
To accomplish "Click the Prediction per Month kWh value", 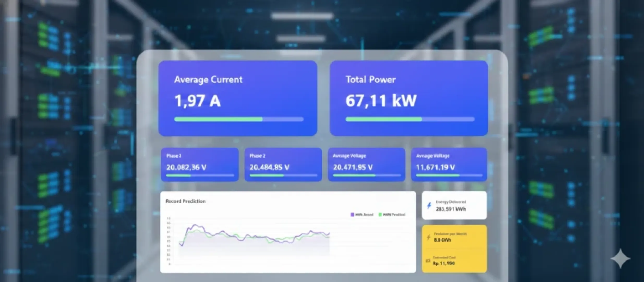I will tap(442, 240).
